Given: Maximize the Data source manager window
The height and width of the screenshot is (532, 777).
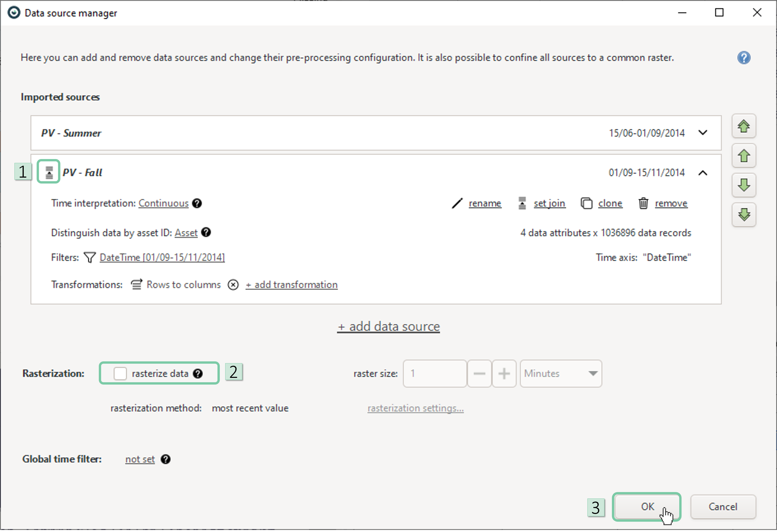Looking at the screenshot, I should tap(719, 13).
